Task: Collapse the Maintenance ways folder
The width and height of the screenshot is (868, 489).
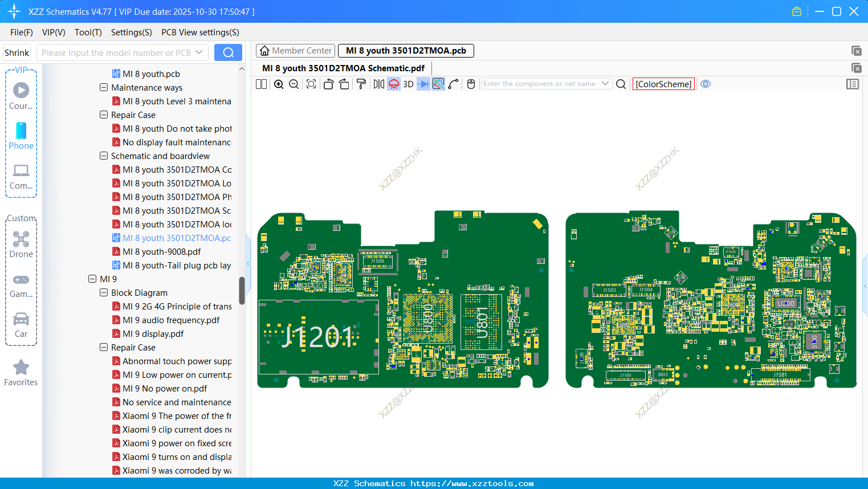Action: (x=104, y=87)
